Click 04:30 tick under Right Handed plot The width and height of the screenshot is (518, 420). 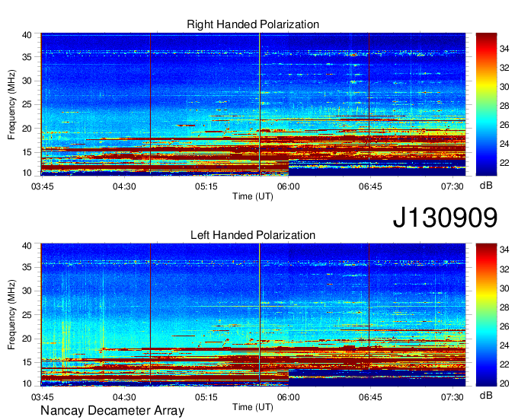[124, 186]
